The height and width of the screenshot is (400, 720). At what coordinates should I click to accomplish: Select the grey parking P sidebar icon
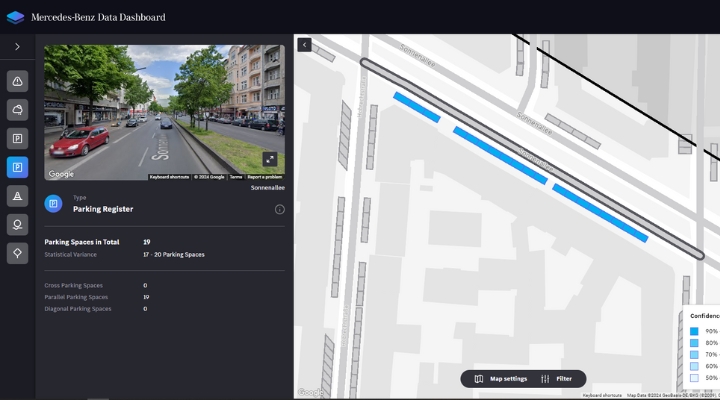(17, 139)
